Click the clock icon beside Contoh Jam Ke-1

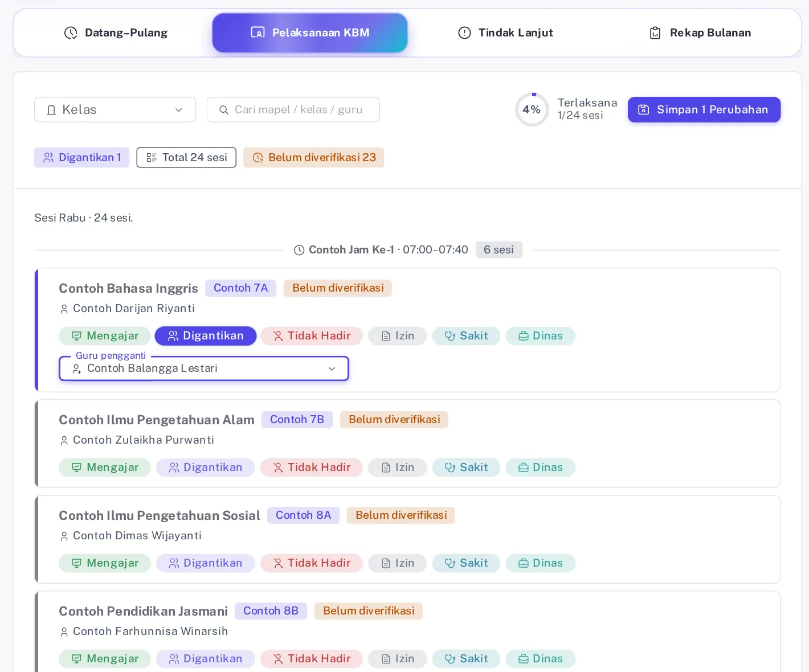click(x=299, y=250)
